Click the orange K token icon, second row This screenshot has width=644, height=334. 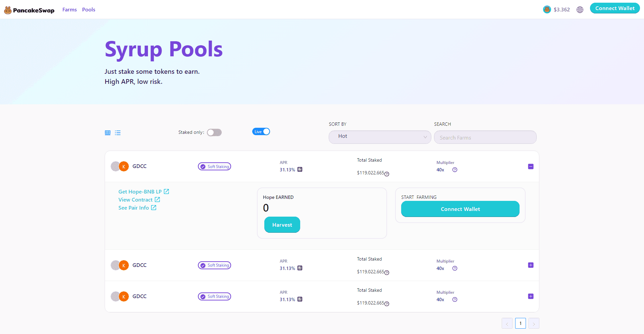(x=124, y=265)
